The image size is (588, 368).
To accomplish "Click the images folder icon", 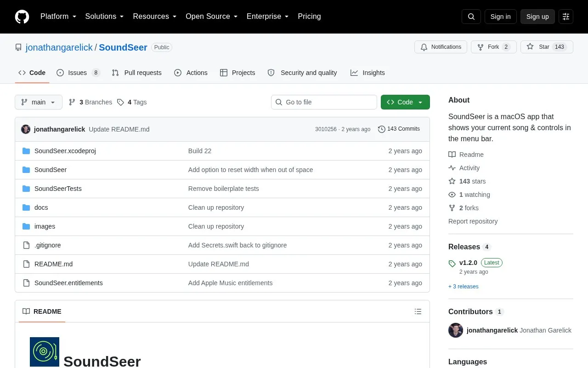I will tap(26, 226).
